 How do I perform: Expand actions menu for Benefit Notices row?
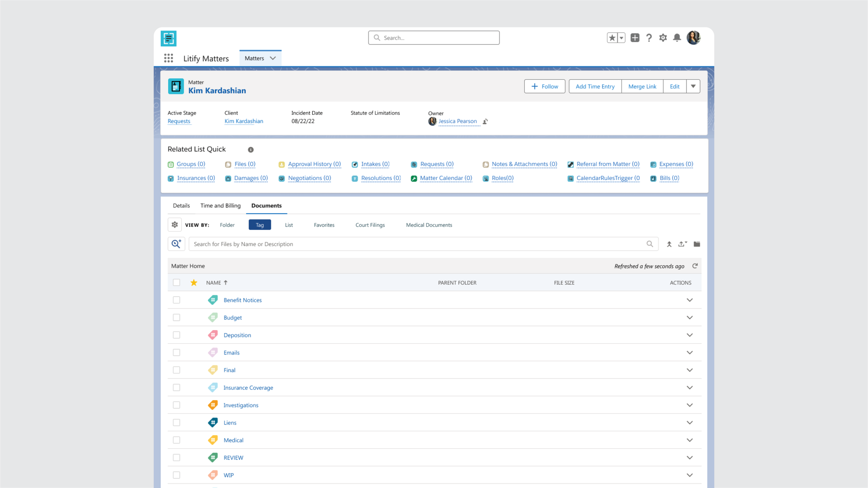(690, 300)
